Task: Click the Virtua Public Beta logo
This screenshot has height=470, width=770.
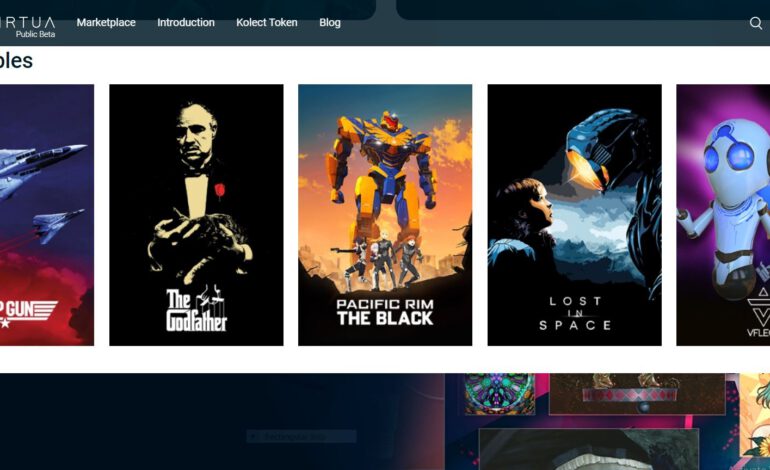Action: 28,27
